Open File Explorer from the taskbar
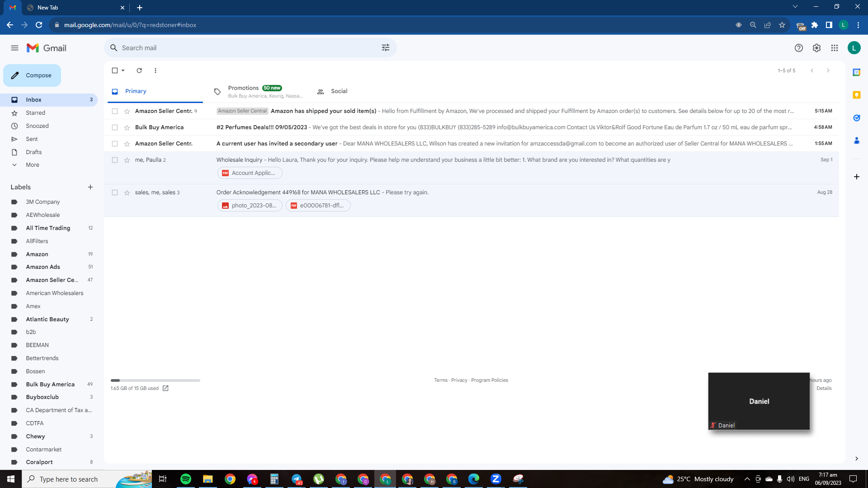The image size is (868, 488). pyautogui.click(x=208, y=479)
